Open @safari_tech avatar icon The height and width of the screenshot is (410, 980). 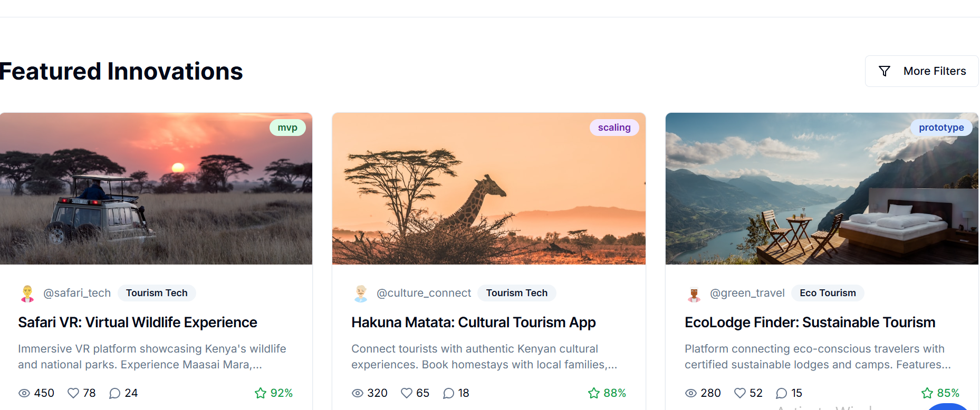tap(27, 293)
